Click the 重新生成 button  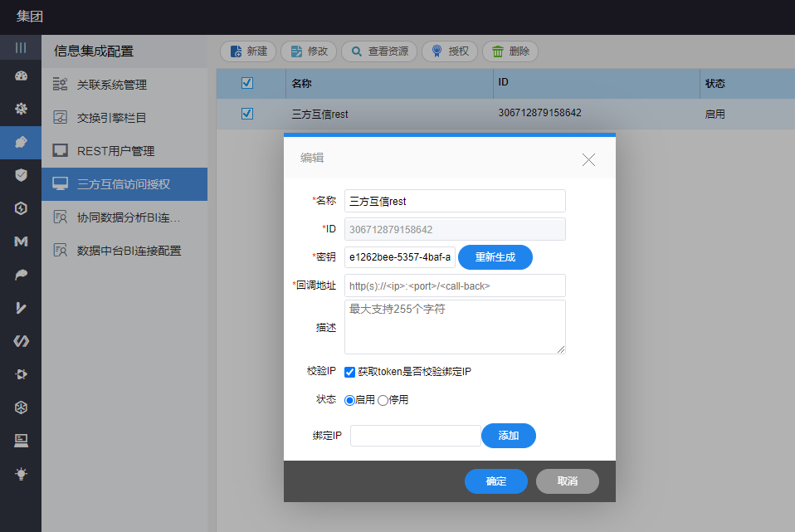click(x=495, y=257)
